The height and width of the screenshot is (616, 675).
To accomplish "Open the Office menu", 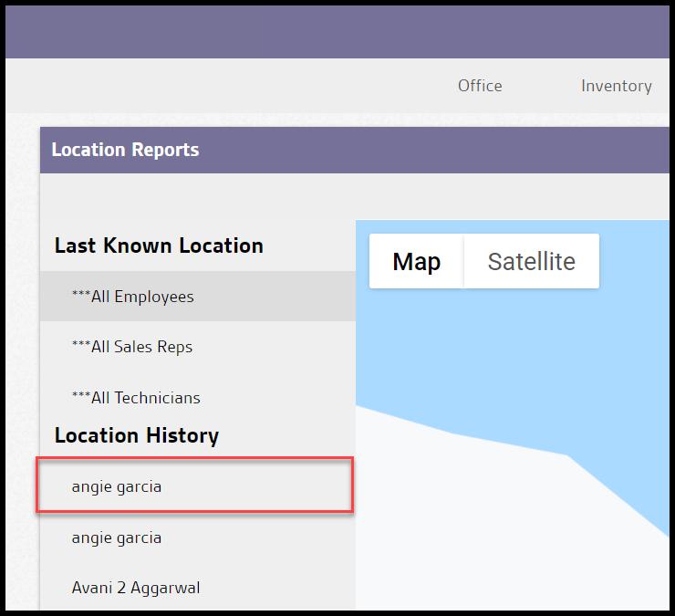I will click(x=479, y=86).
